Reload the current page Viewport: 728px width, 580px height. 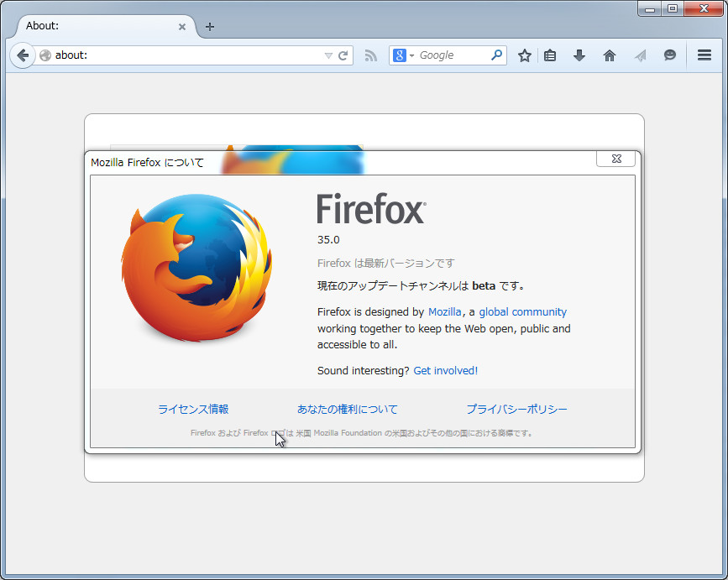pyautogui.click(x=343, y=55)
